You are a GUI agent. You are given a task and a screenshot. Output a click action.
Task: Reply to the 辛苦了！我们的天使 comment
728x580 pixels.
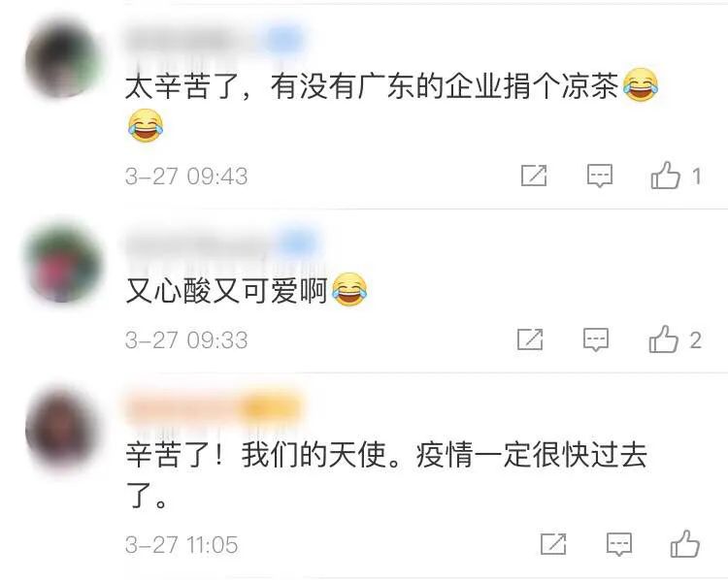[x=619, y=544]
